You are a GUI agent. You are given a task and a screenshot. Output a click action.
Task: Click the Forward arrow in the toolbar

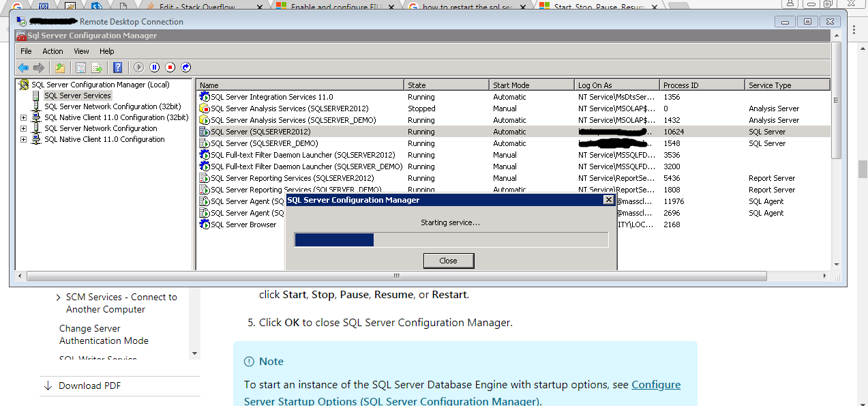coord(39,68)
